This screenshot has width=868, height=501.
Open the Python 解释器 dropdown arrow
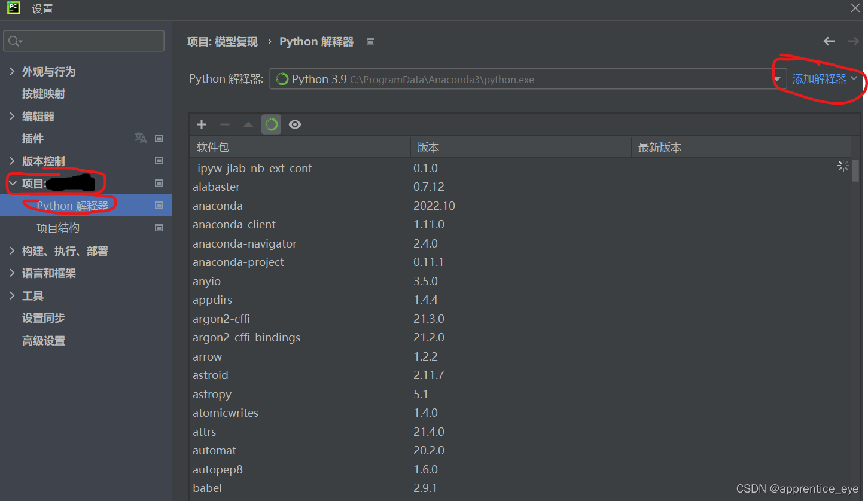(777, 79)
